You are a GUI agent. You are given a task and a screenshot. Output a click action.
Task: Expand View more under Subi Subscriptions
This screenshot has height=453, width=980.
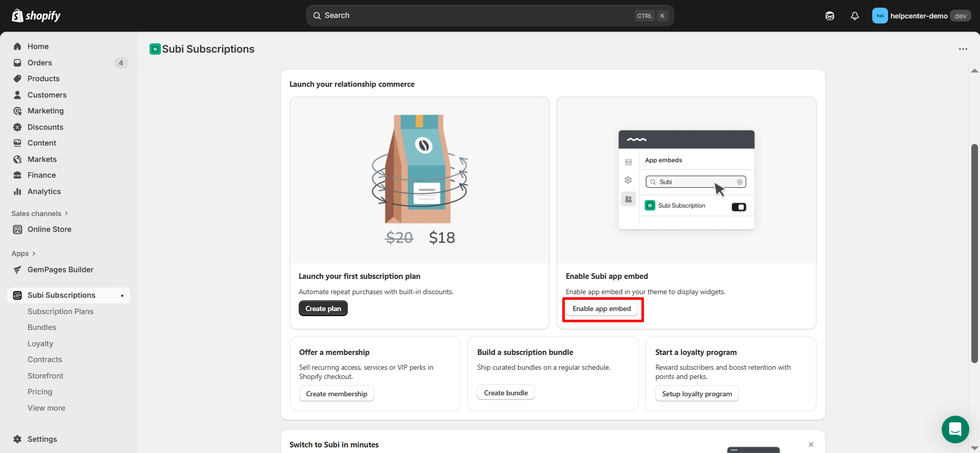point(46,408)
